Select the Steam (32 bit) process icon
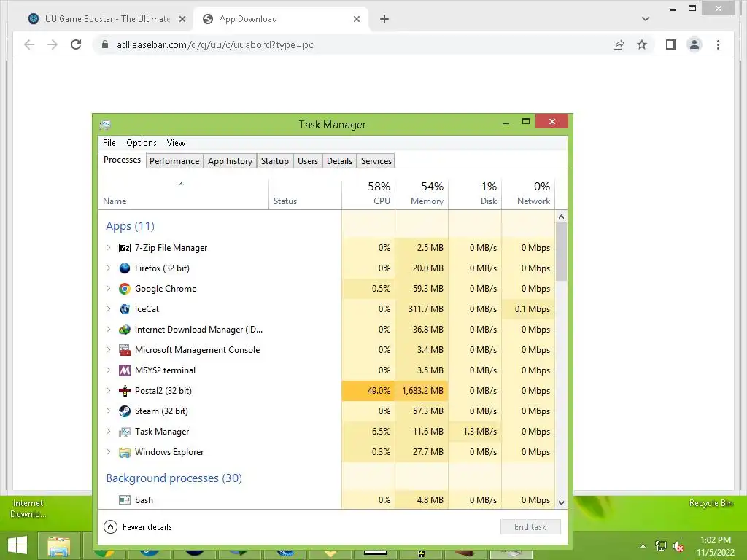747x560 pixels. (124, 411)
